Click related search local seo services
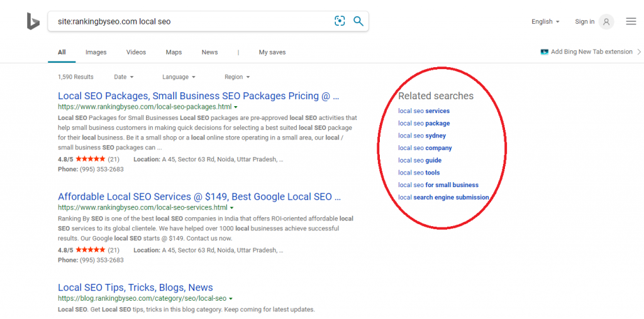 (x=424, y=111)
